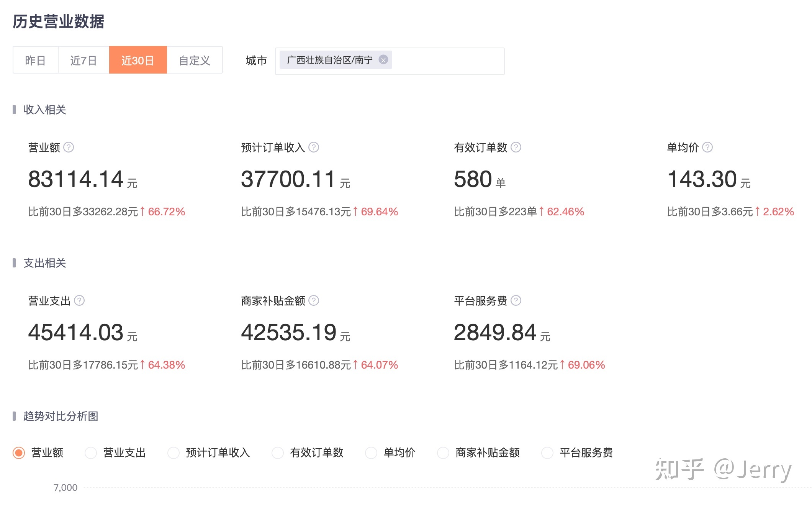Select the 营业支出 trend radio button

coord(91,453)
